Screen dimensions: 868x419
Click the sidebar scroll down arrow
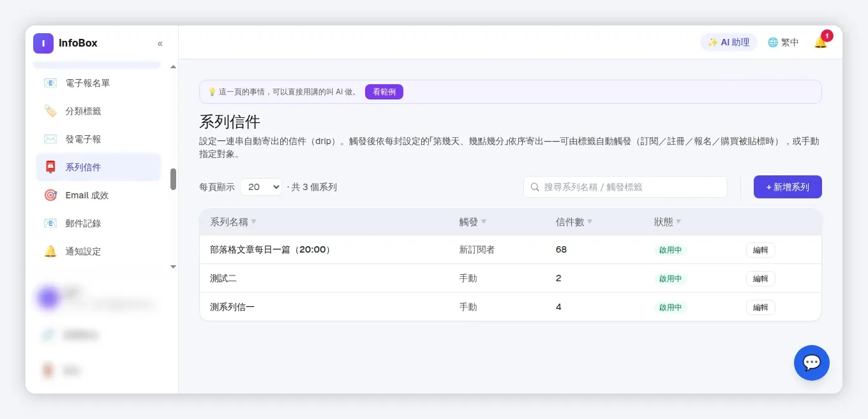173,267
